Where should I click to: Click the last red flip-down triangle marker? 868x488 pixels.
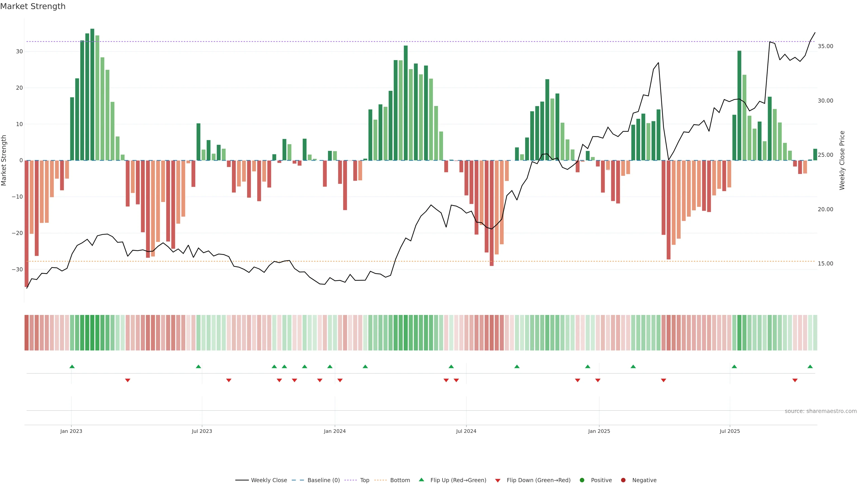tap(795, 380)
